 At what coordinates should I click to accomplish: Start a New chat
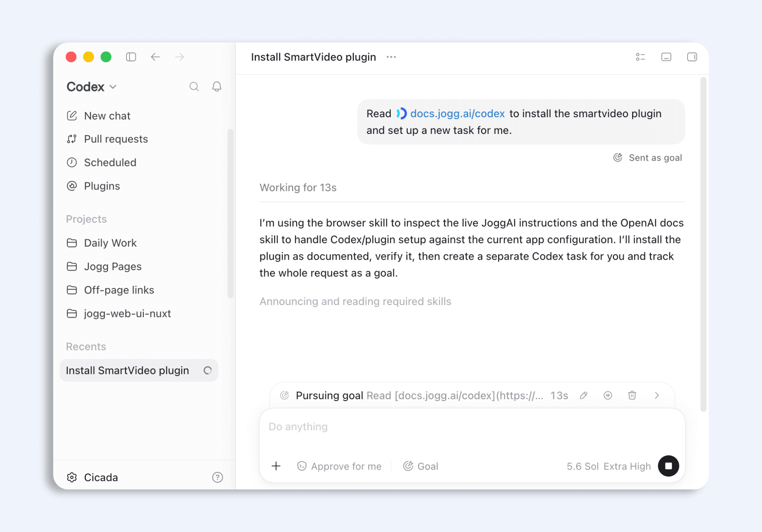coord(99,116)
